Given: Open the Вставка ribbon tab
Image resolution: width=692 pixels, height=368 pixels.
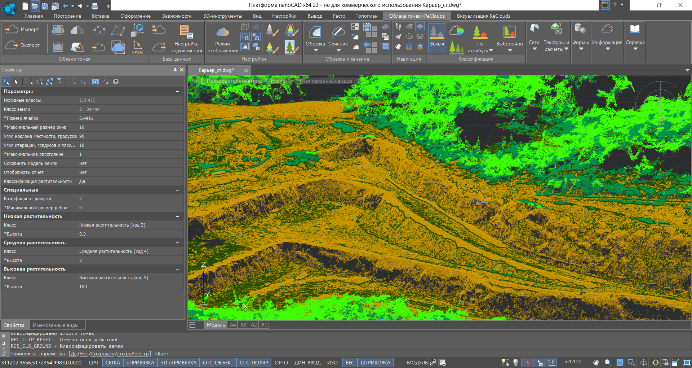Looking at the screenshot, I should [101, 16].
